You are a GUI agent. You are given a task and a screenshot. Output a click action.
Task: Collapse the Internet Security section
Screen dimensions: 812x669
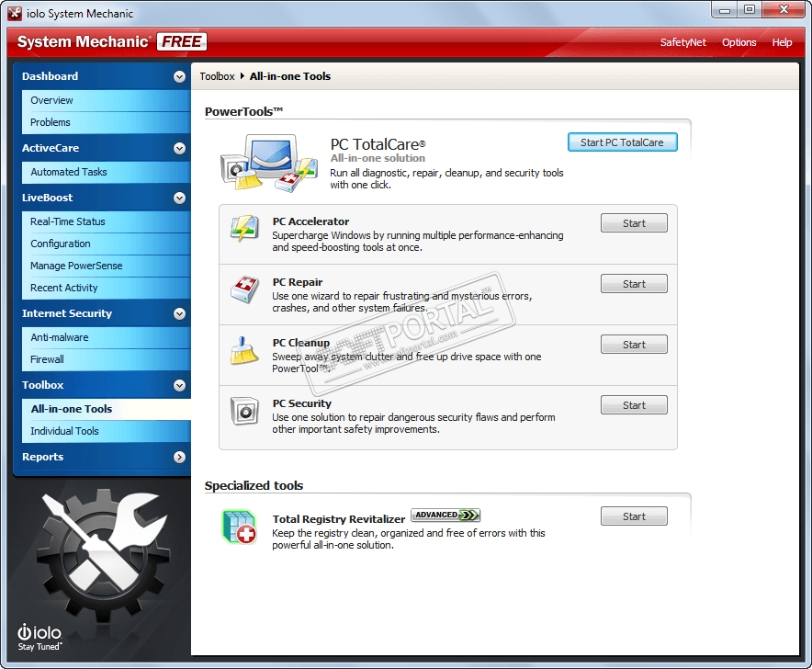[179, 313]
